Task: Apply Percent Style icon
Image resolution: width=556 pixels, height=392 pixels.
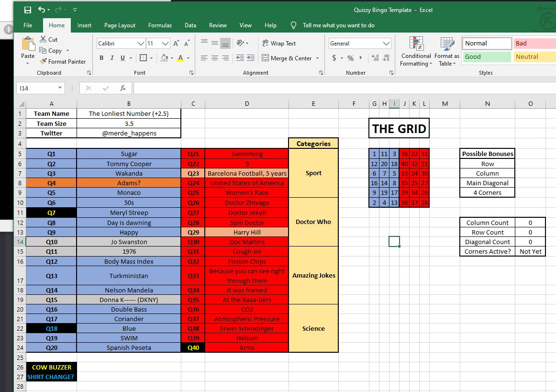Action: (350, 58)
